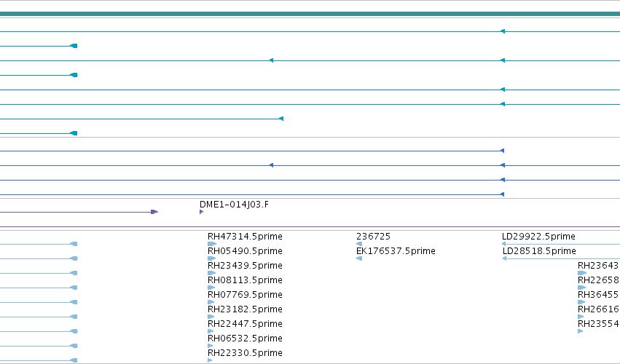Open the RH07769.5prime label

(x=245, y=295)
